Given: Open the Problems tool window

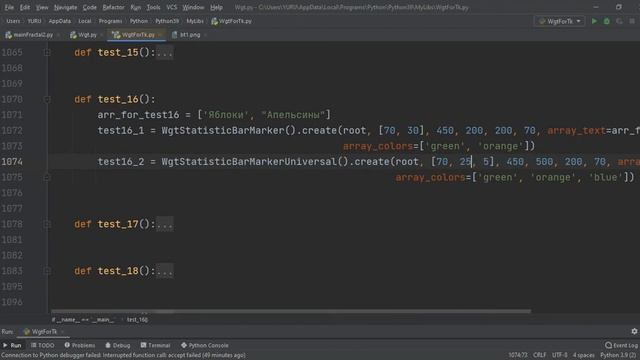Looking at the screenshot, I should 80,345.
